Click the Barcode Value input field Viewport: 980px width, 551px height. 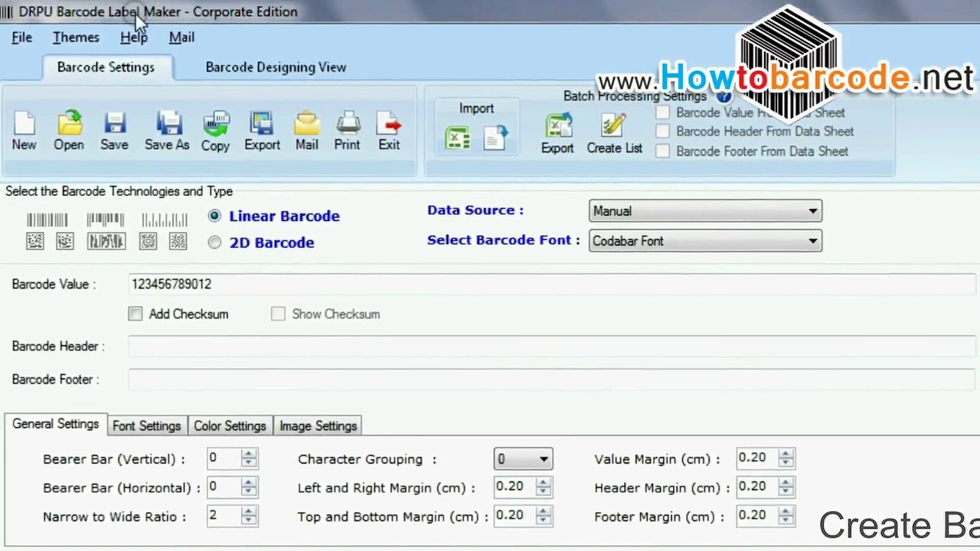(553, 284)
